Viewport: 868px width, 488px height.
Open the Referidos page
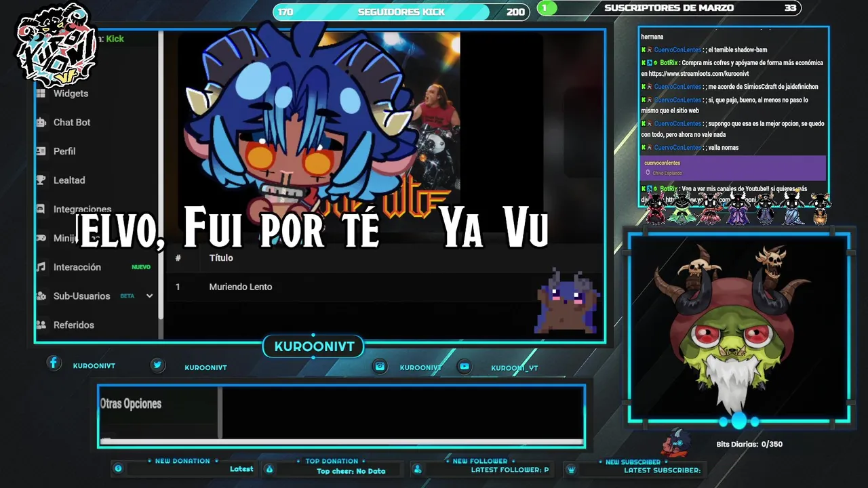coord(74,325)
